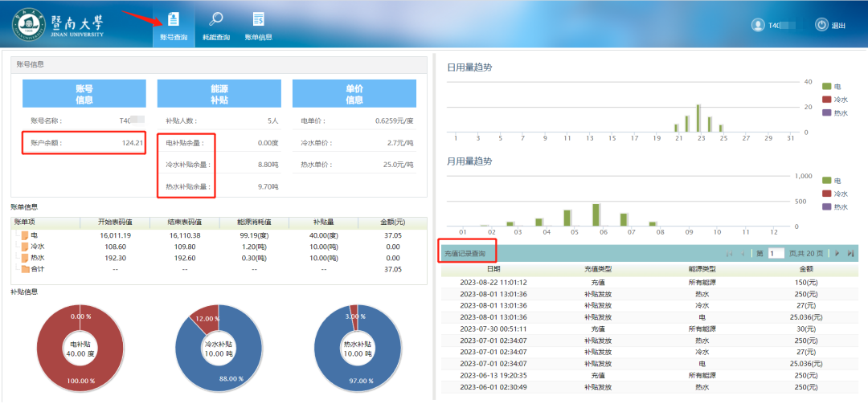
Task: Open the 账号查询 account query tab
Action: (x=174, y=25)
